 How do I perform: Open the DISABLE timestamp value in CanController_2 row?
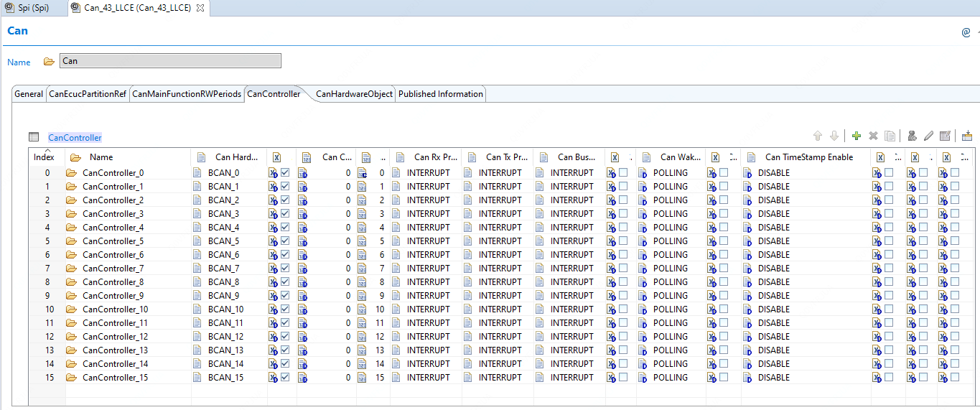point(773,200)
